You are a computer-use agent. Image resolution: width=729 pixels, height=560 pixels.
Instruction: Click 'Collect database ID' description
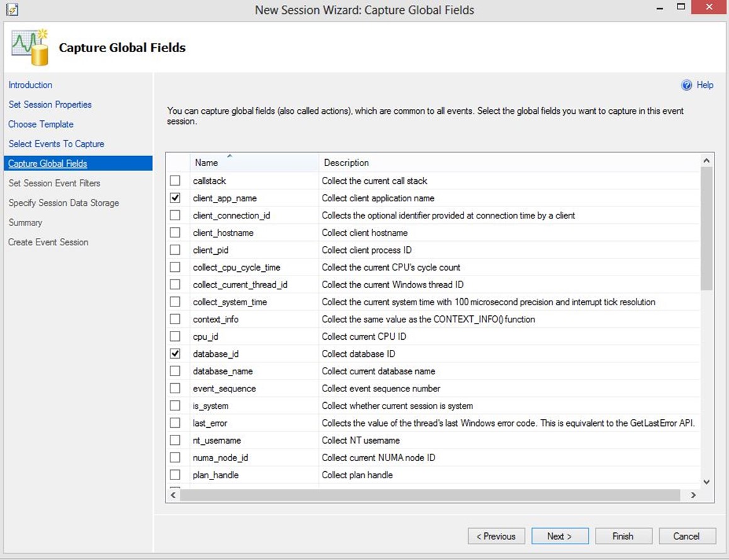coord(359,354)
